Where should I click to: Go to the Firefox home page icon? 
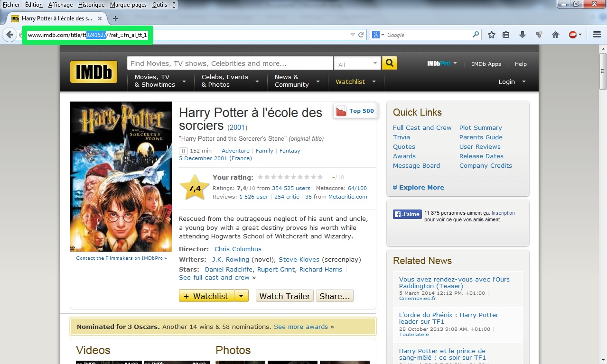556,35
